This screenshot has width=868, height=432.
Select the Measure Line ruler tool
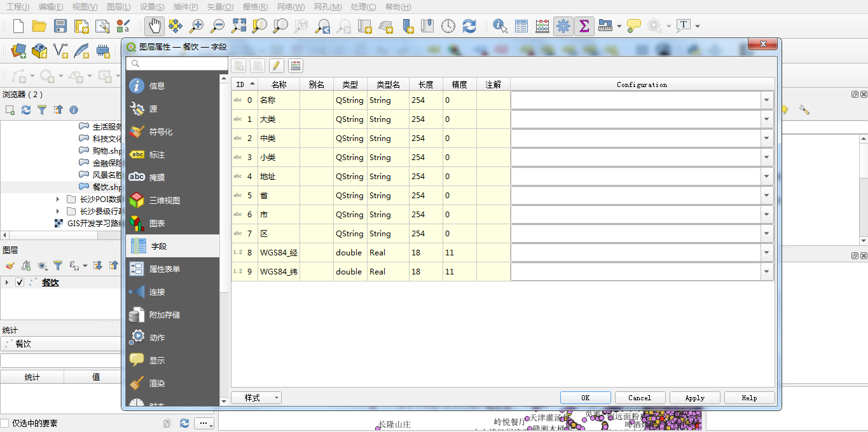pyautogui.click(x=605, y=26)
